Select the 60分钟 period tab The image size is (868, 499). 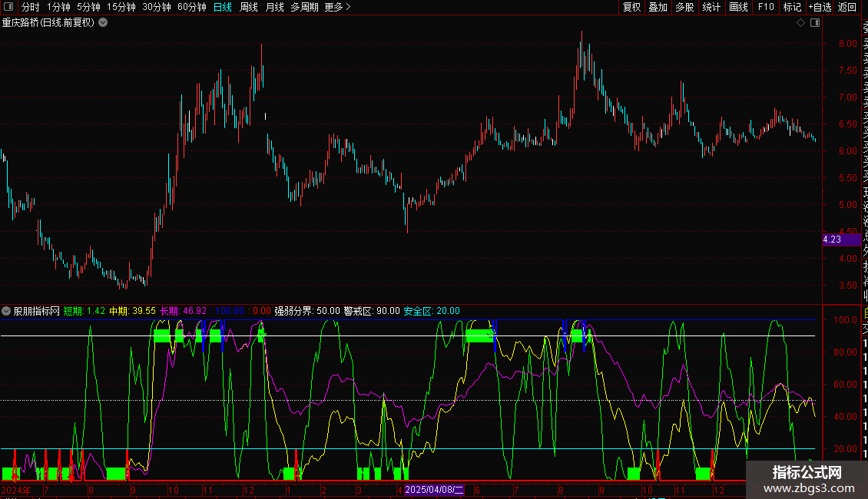[192, 7]
